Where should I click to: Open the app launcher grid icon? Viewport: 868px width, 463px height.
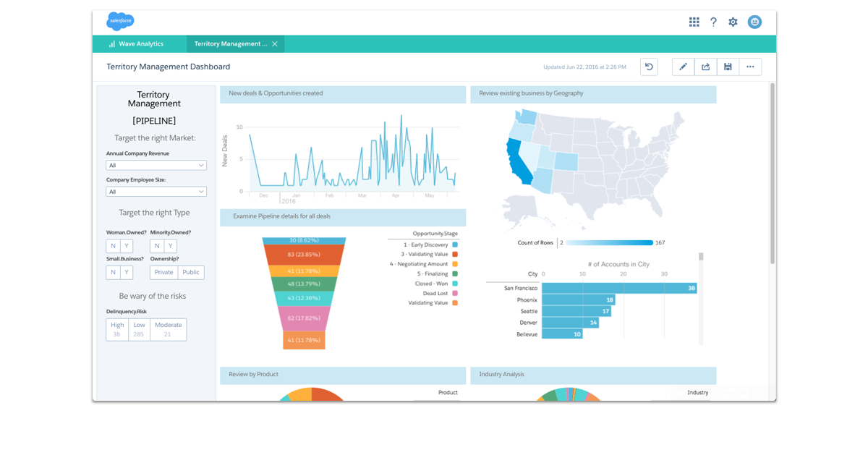(694, 22)
